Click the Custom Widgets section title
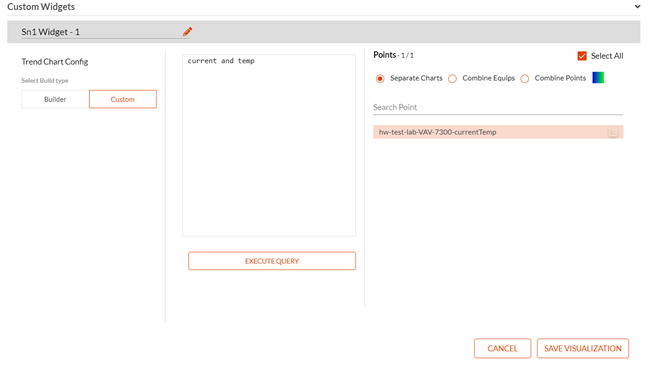Screen dimensions: 649x365 [41, 7]
